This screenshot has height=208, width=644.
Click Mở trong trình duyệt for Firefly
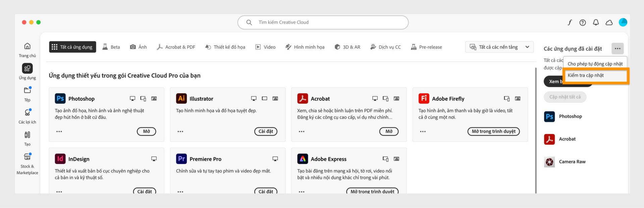pyautogui.click(x=493, y=131)
